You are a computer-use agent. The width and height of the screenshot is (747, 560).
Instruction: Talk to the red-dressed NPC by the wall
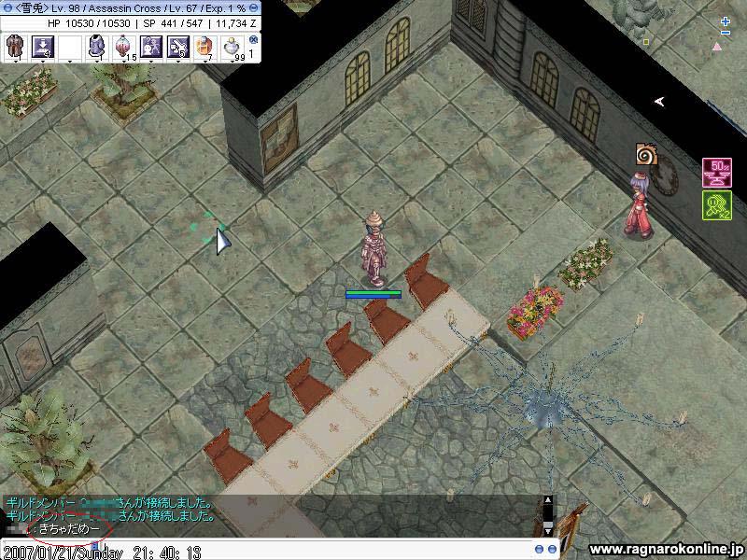(639, 204)
